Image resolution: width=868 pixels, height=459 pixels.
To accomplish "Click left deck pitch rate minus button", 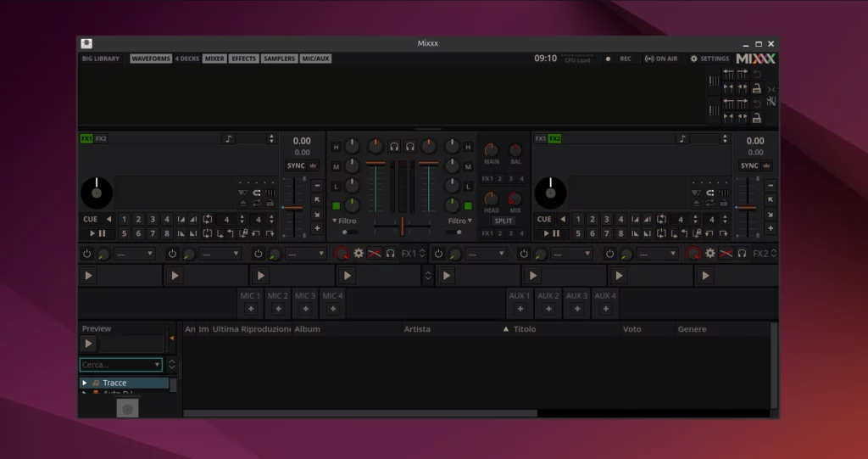I will (317, 185).
